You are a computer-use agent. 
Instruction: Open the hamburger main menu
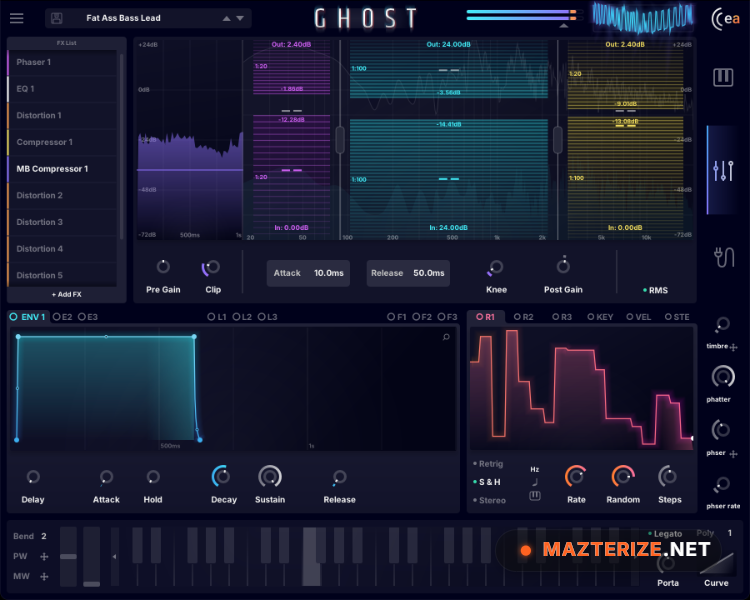click(x=17, y=18)
